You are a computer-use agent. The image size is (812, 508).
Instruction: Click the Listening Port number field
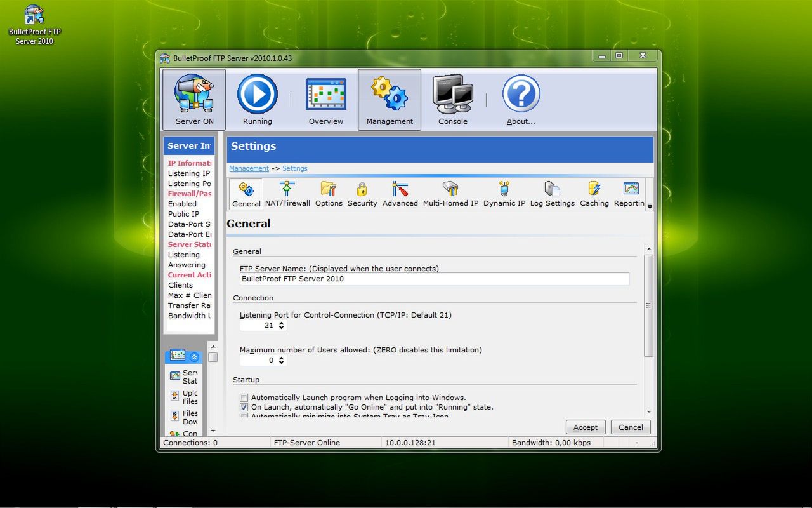click(x=258, y=325)
